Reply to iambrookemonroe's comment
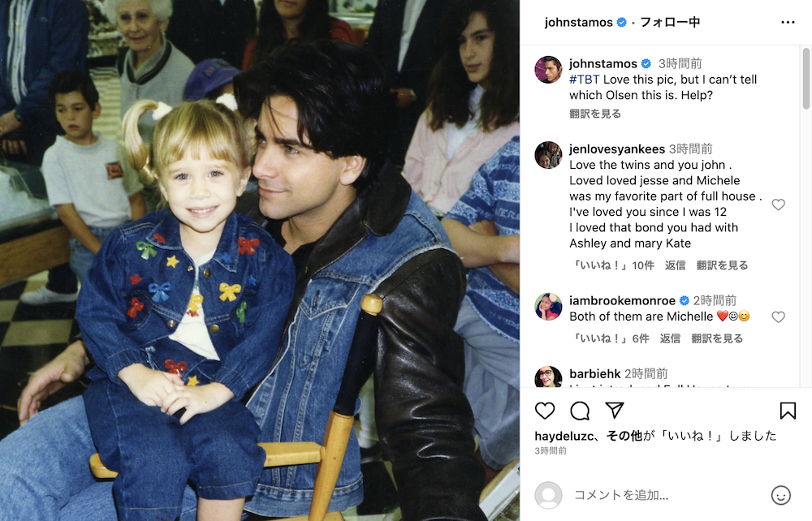The image size is (812, 521). click(x=670, y=338)
